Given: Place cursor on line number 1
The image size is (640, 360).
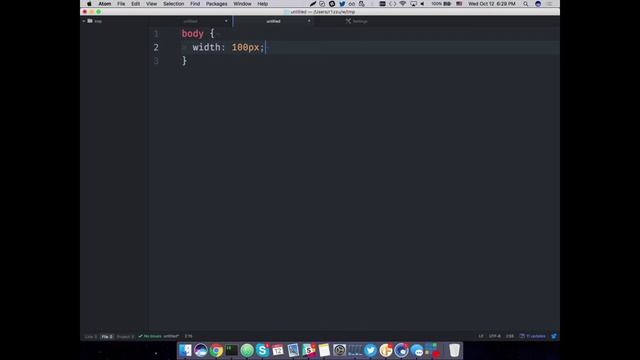Looking at the screenshot, I should [156, 33].
